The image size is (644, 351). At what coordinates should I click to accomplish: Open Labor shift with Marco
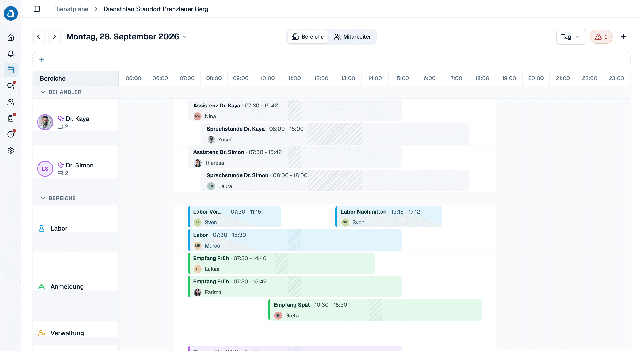coord(295,240)
